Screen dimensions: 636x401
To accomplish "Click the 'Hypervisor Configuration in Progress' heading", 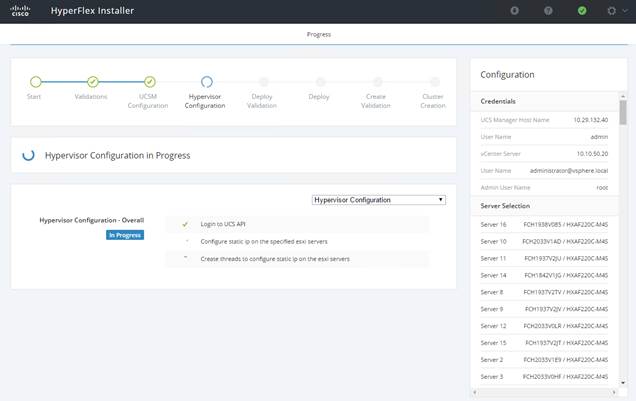I will [118, 155].
